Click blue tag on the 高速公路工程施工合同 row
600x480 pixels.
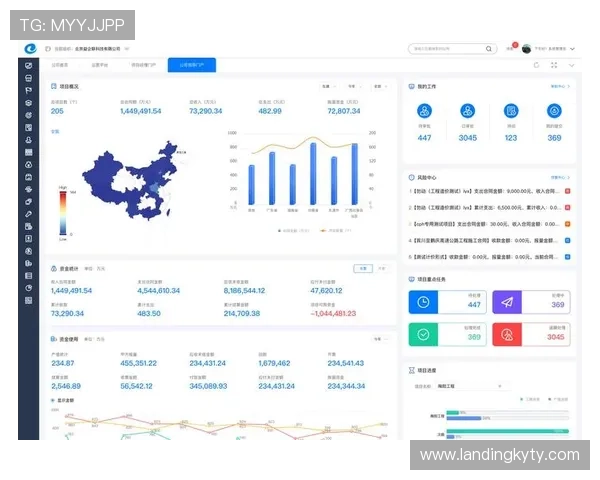[567, 240]
